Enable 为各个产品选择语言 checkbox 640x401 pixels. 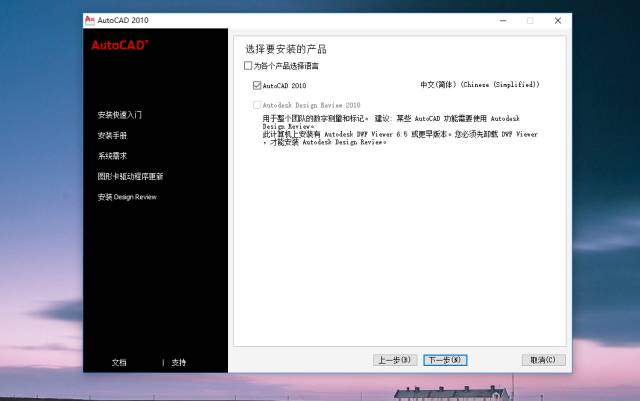tap(248, 66)
